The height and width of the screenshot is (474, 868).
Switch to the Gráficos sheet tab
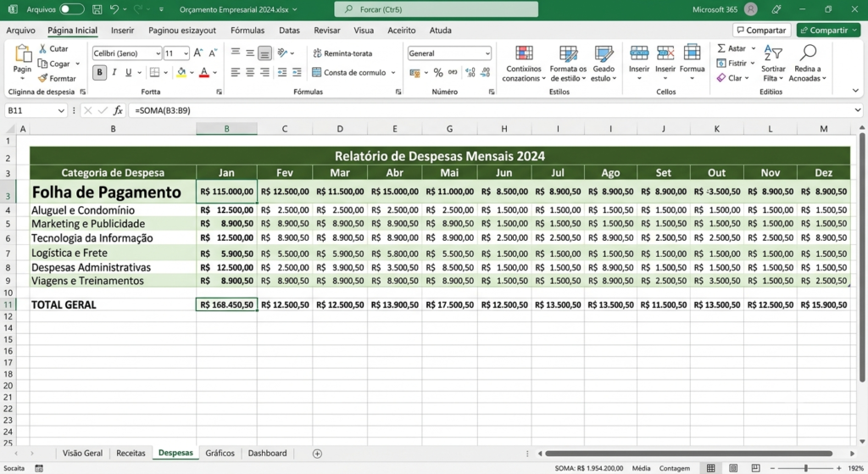pos(220,453)
